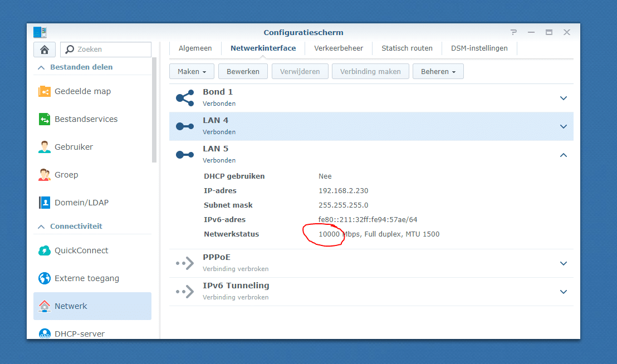Click the Verbinding maken button

[370, 72]
